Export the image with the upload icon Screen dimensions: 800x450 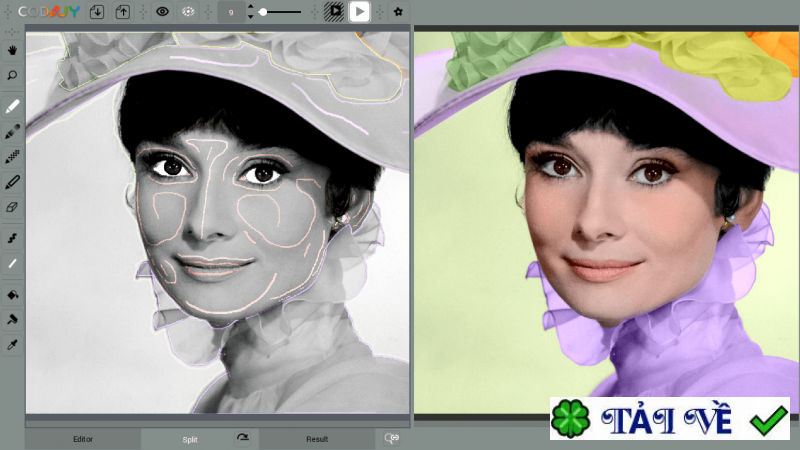122,12
